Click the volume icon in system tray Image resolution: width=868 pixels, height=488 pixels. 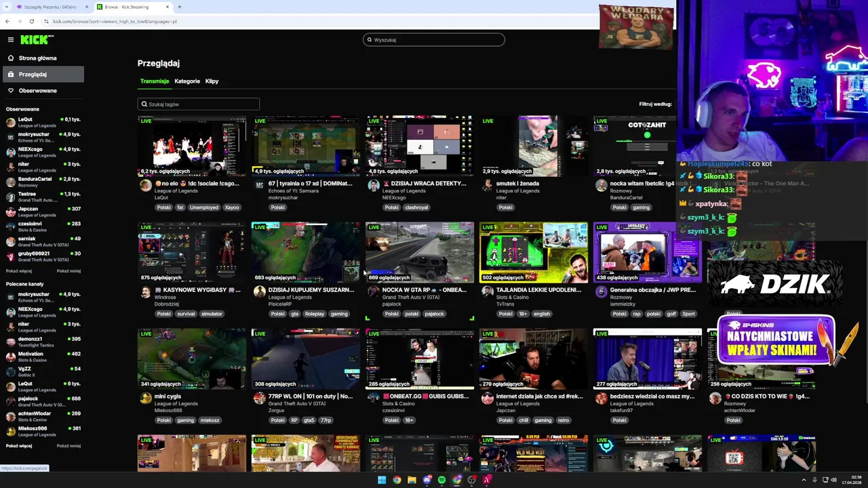tap(833, 480)
